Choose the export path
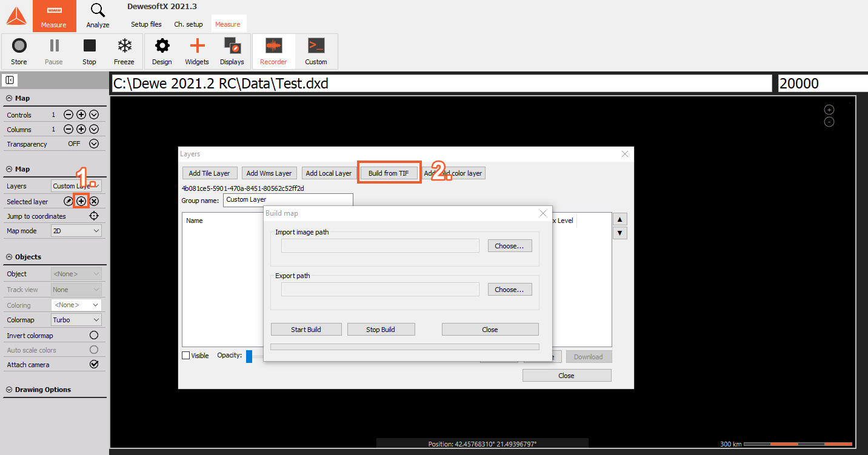This screenshot has width=868, height=455. pyautogui.click(x=510, y=290)
